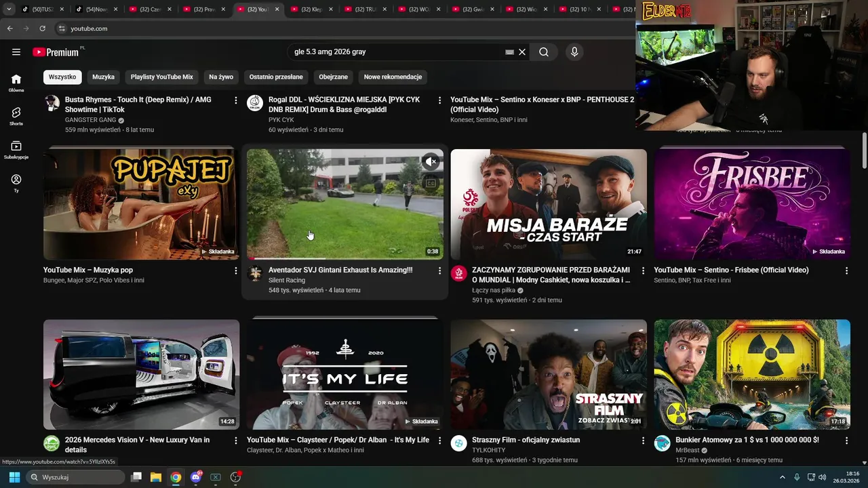Reload the page in Chrome
This screenshot has height=488, width=868.
[x=42, y=28]
